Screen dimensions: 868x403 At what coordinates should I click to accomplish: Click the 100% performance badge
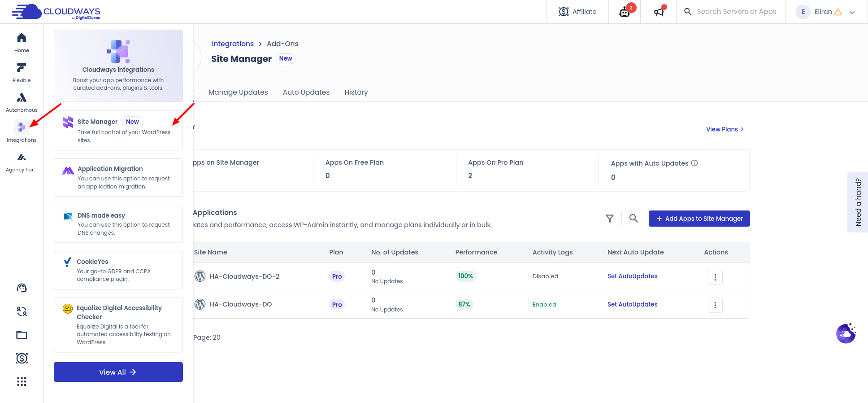(465, 276)
